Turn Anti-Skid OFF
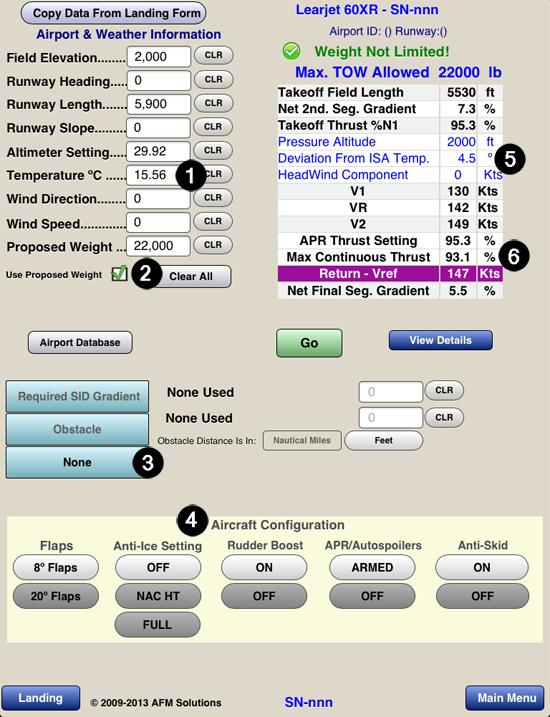This screenshot has width=550, height=717. (x=482, y=596)
